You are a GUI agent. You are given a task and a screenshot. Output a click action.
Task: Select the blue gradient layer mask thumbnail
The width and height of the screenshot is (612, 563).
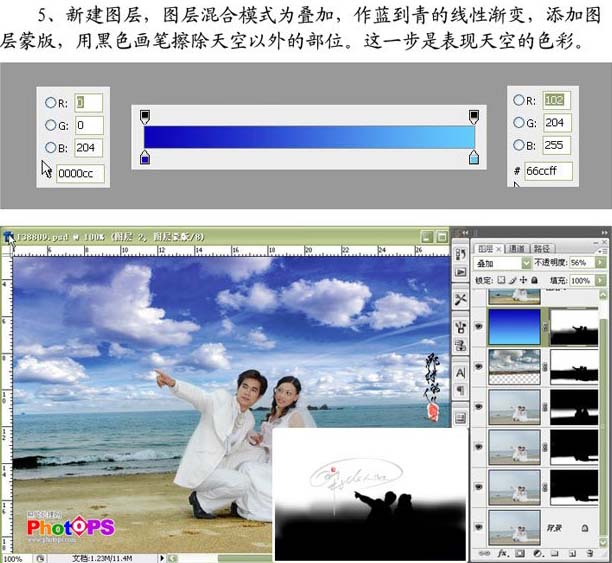[x=573, y=327]
